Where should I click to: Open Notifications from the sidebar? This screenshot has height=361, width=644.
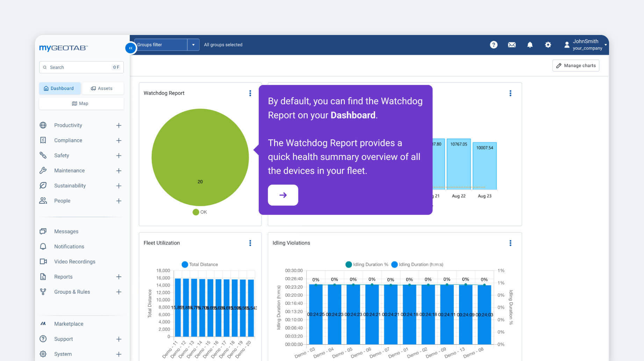pyautogui.click(x=69, y=246)
